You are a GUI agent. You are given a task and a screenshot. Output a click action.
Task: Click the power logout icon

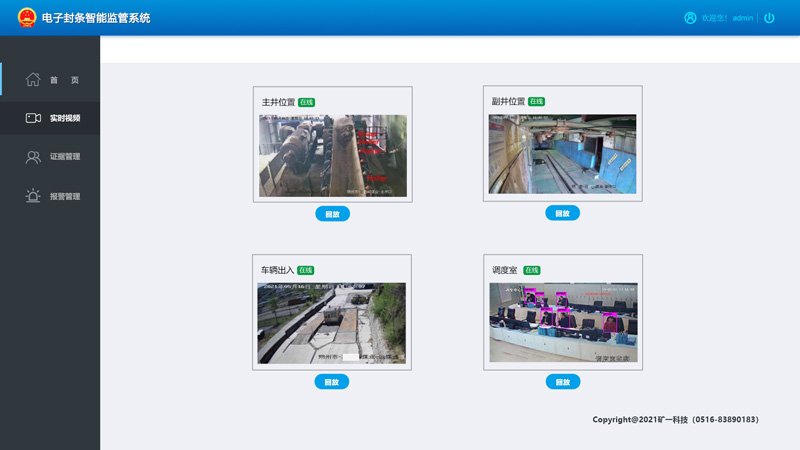(x=769, y=18)
